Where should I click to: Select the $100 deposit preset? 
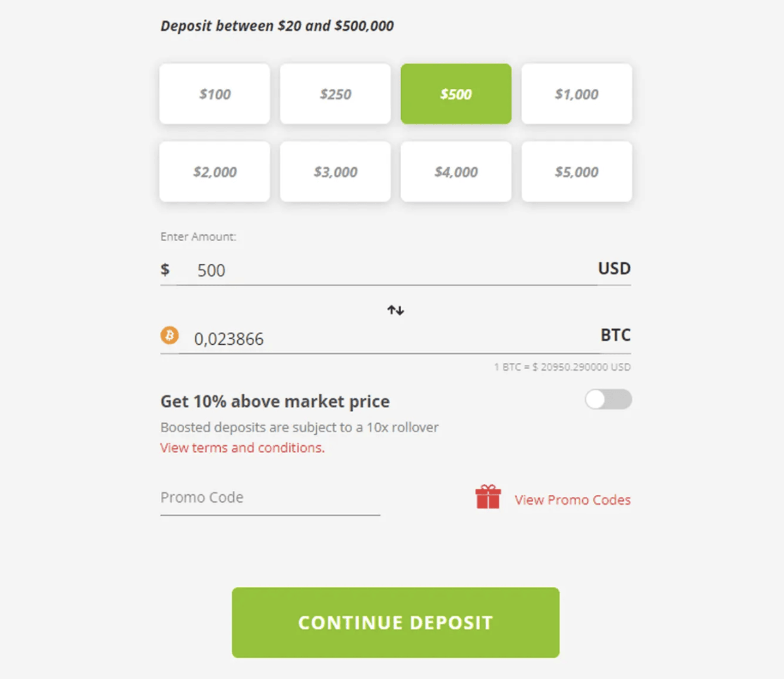tap(214, 93)
